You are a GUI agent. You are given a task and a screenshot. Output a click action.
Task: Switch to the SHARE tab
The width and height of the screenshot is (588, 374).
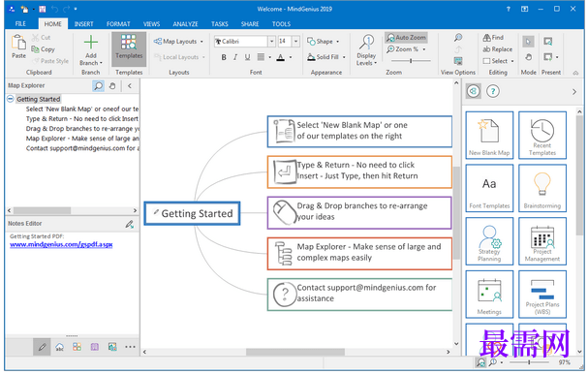point(250,24)
